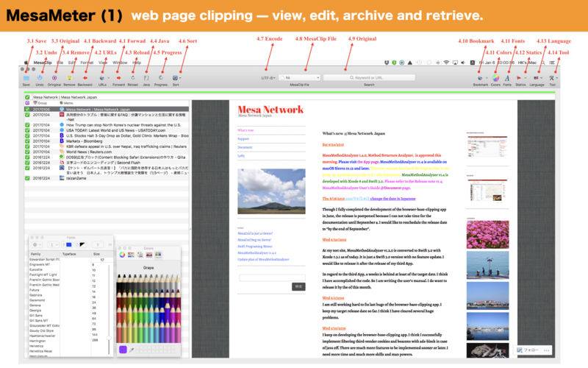Select the Georgia font family

pos(35,311)
